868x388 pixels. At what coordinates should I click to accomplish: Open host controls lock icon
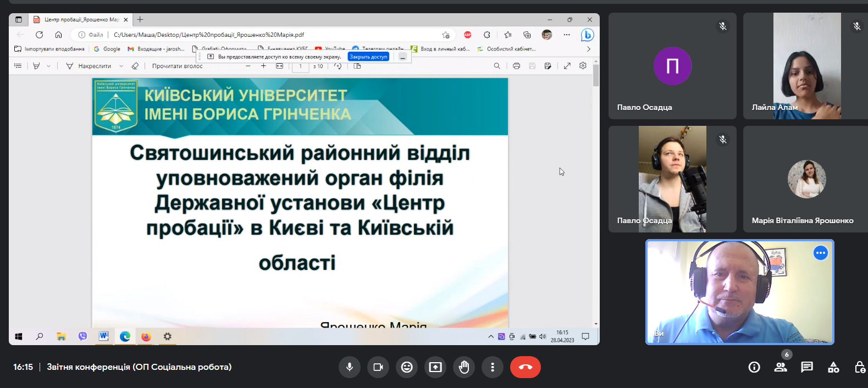860,367
